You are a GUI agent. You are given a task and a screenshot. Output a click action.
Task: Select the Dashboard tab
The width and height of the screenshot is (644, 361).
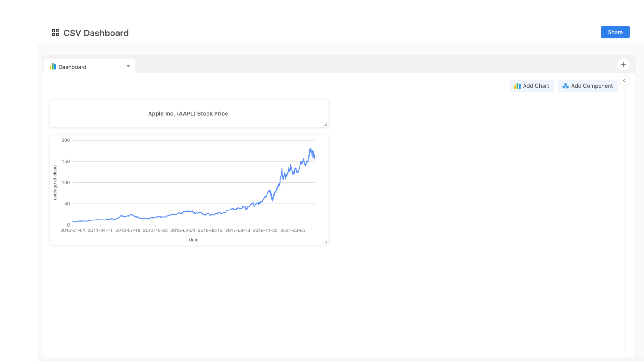click(72, 67)
